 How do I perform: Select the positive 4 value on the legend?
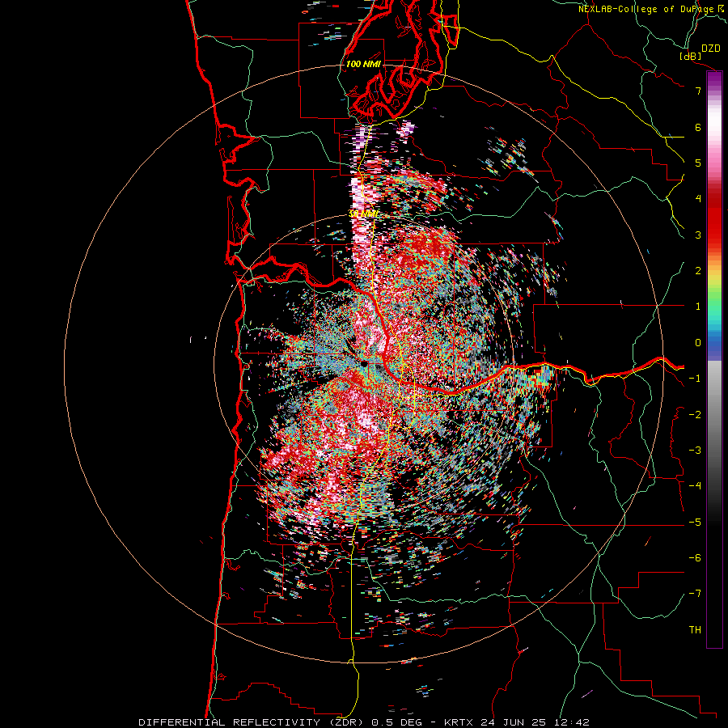(698, 199)
